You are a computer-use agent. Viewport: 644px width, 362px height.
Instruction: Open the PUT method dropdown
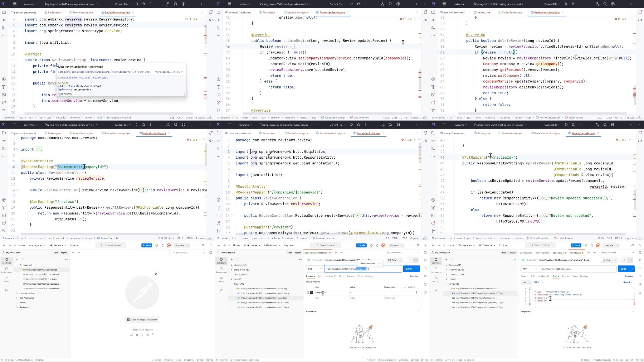[x=529, y=269]
